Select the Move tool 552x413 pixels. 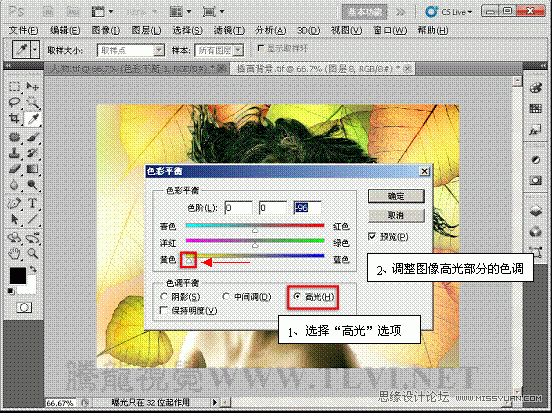click(x=33, y=86)
